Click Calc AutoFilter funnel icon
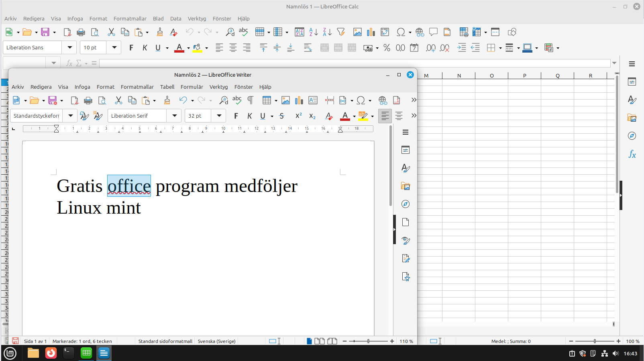The height and width of the screenshot is (361, 644). 341,32
